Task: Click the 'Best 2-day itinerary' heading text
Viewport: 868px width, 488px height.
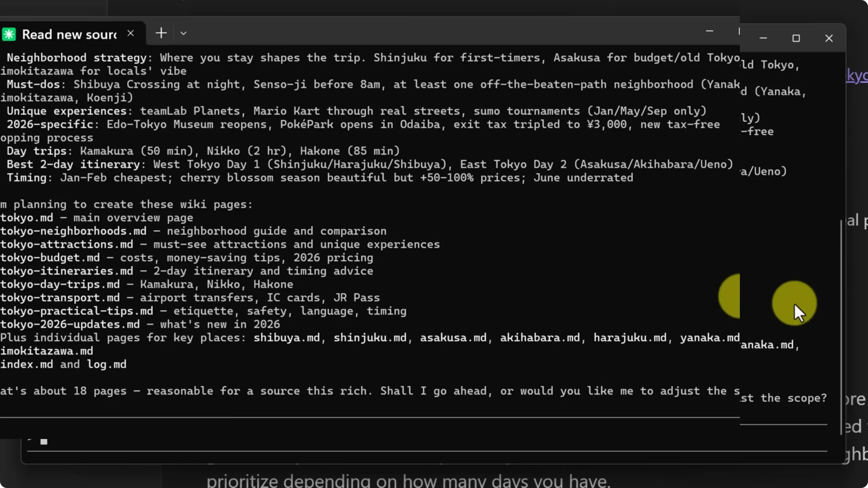Action: [73, 164]
